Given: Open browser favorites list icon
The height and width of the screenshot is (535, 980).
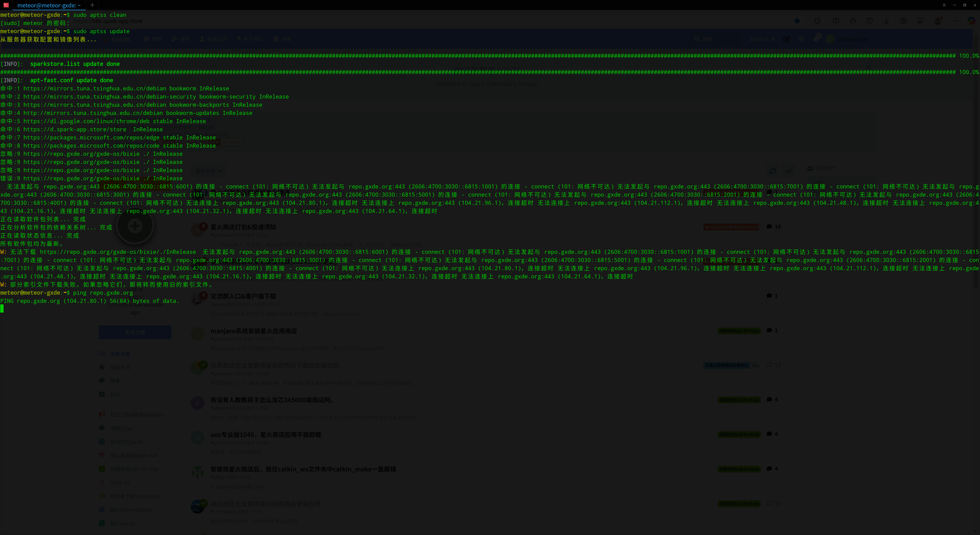Looking at the screenshot, I should [x=853, y=21].
